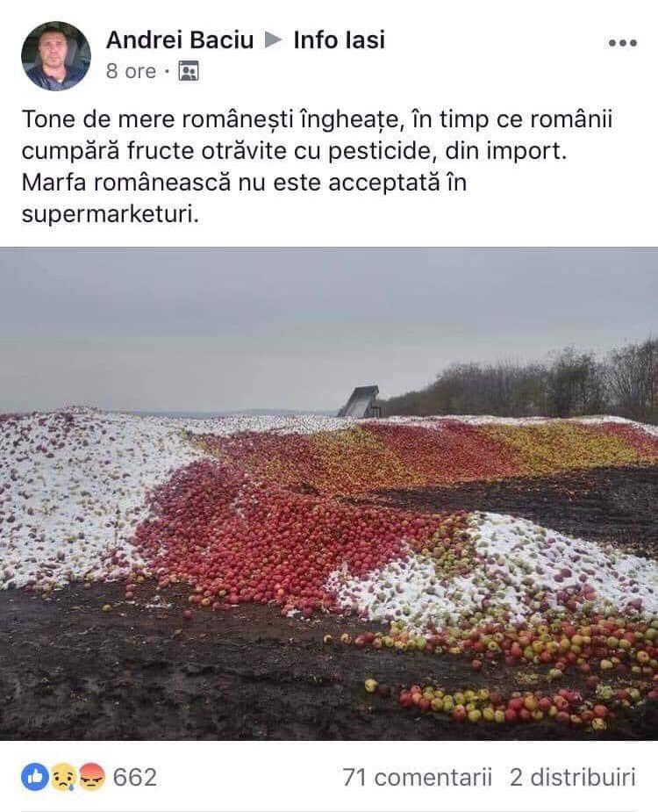Click the blue Like reaction icon
Viewport: 658px width, 812px height.
(x=35, y=777)
